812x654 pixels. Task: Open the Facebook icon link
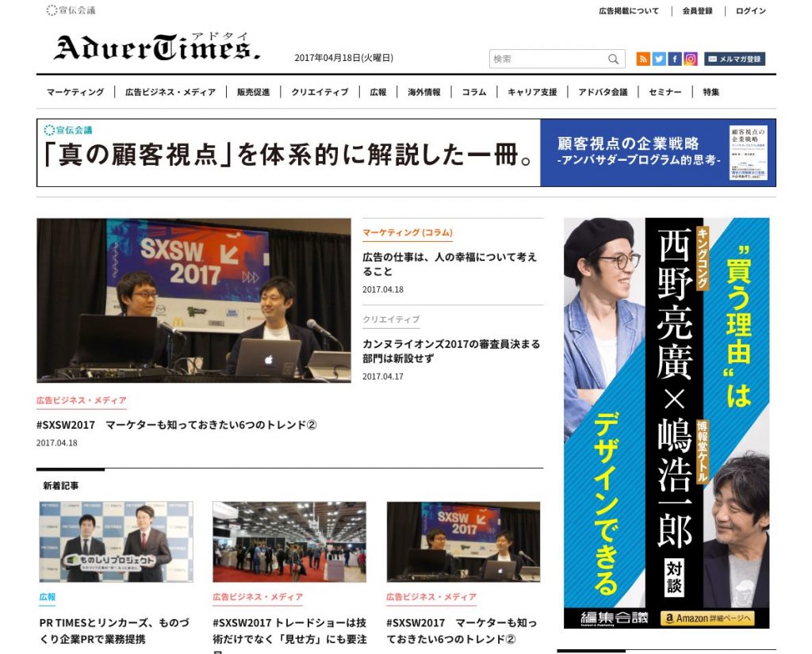(675, 59)
